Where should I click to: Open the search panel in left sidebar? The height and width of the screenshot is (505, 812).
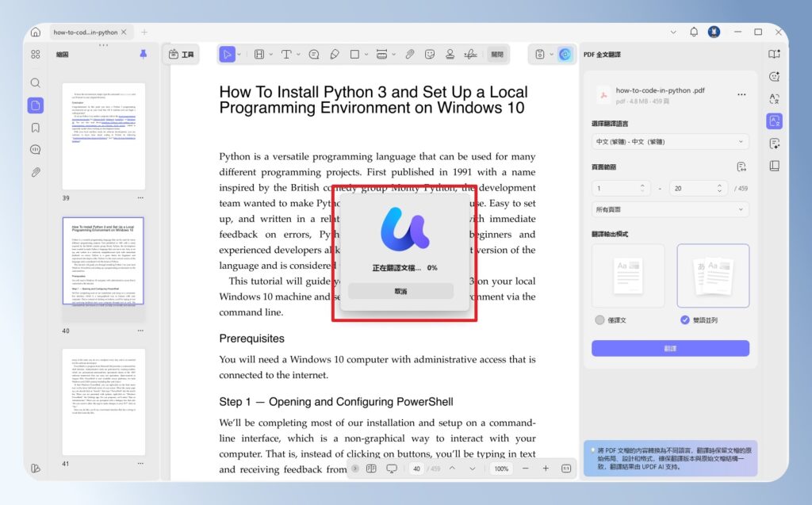(35, 83)
